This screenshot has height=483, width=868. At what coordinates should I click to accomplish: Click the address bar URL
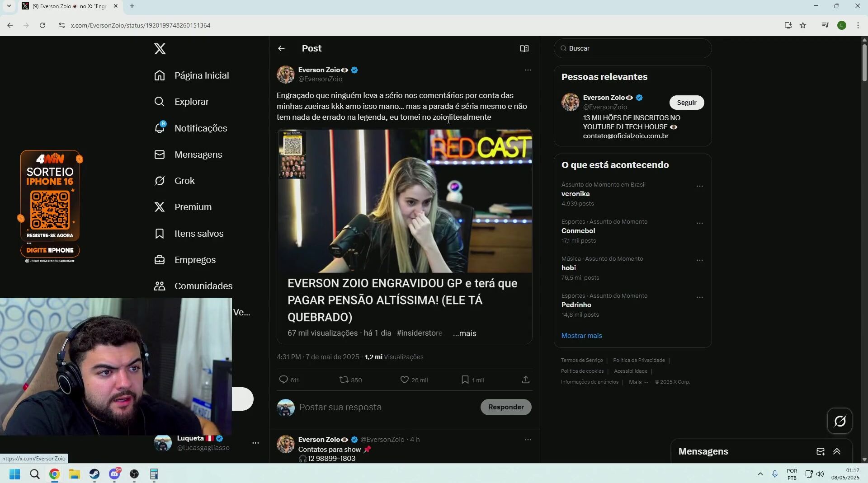[x=141, y=25]
